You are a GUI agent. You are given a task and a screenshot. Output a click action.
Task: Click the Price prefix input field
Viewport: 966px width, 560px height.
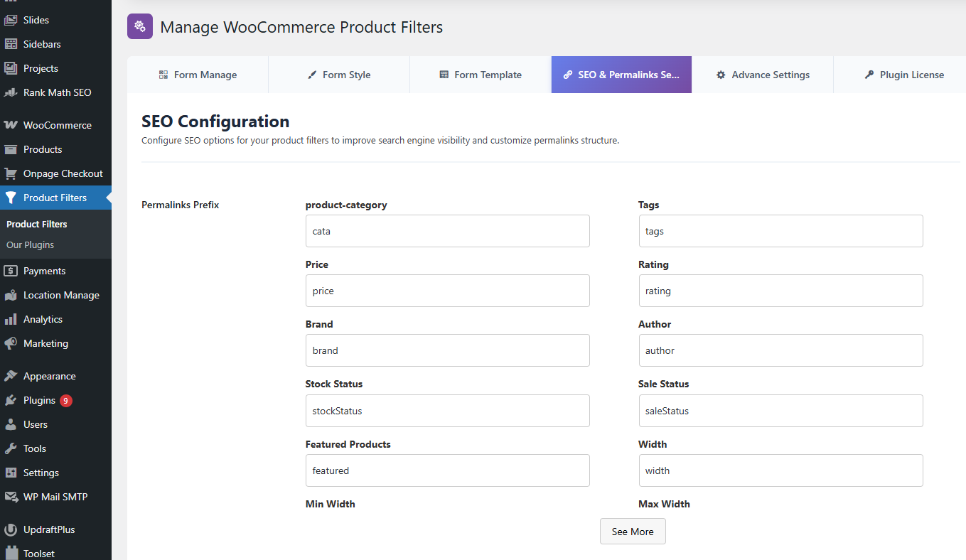pos(448,291)
